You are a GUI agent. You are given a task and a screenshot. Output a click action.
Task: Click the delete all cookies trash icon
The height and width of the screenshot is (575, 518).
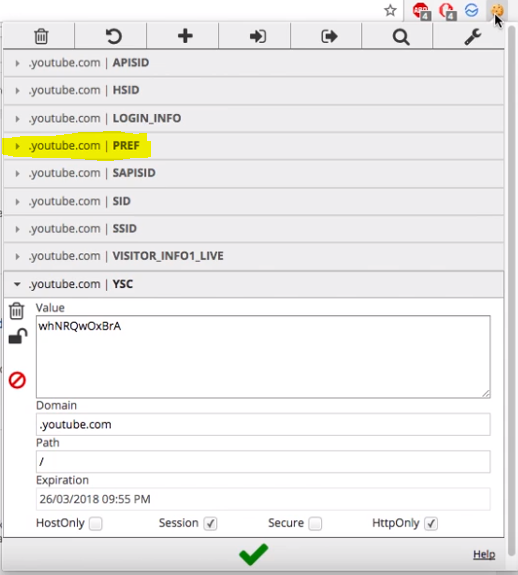[41, 36]
